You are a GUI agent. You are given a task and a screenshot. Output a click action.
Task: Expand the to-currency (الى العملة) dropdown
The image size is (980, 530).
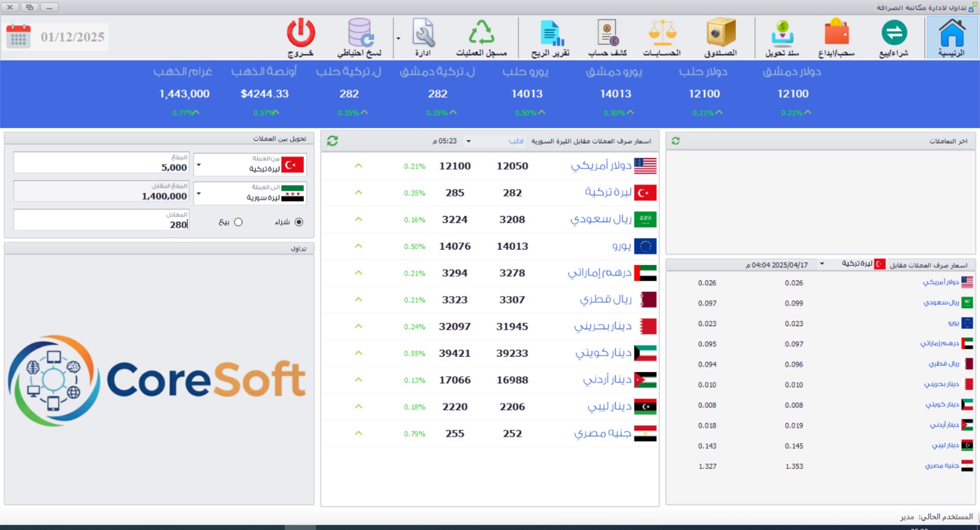(198, 194)
